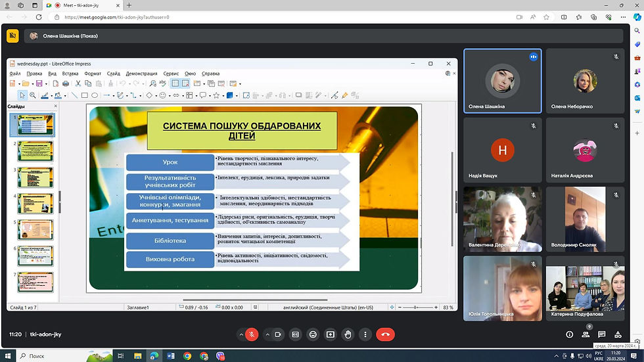Select the smiley Symbol Shapes tool
Image resolution: width=644 pixels, height=362 pixels.
pos(163,95)
